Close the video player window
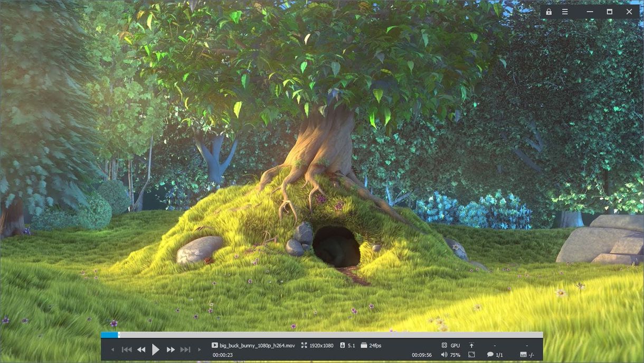This screenshot has height=363, width=644. pos(629,12)
